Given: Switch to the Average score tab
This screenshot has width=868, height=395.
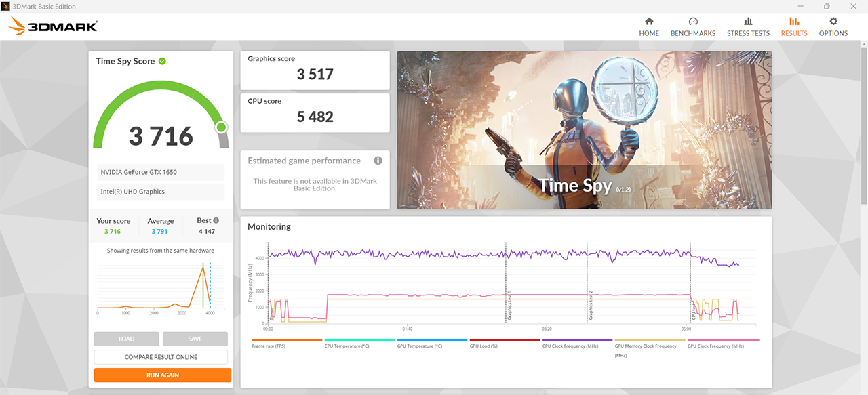Looking at the screenshot, I should pos(161,225).
